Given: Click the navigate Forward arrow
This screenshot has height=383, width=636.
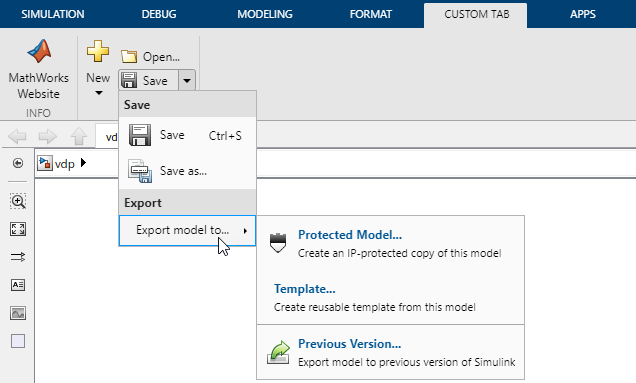Looking at the screenshot, I should [x=48, y=136].
